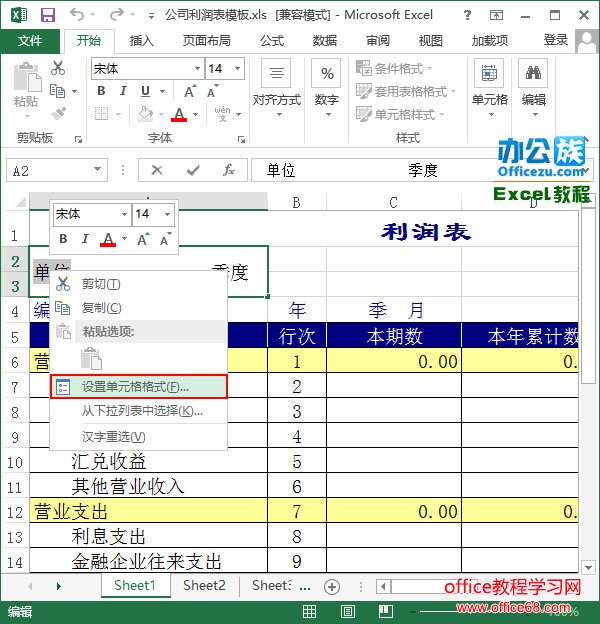The height and width of the screenshot is (624, 600).
Task: Switch to Normal view in status bar
Action: (310, 611)
